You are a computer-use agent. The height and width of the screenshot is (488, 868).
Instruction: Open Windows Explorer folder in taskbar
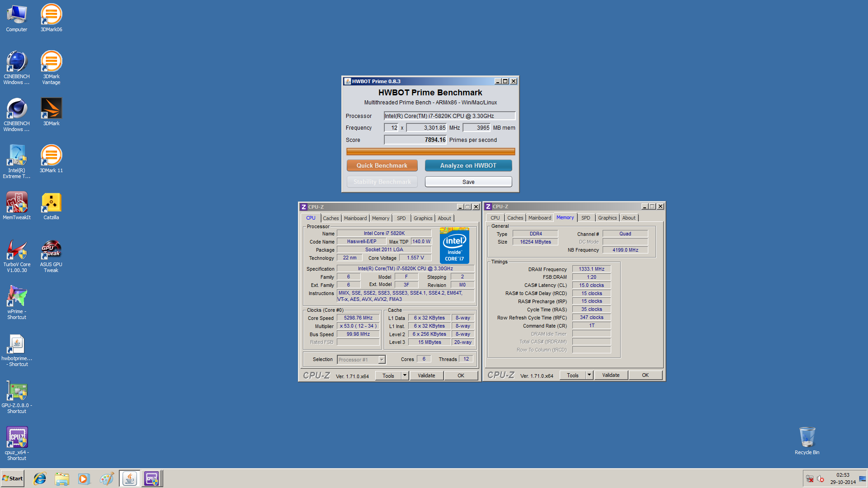tap(62, 479)
